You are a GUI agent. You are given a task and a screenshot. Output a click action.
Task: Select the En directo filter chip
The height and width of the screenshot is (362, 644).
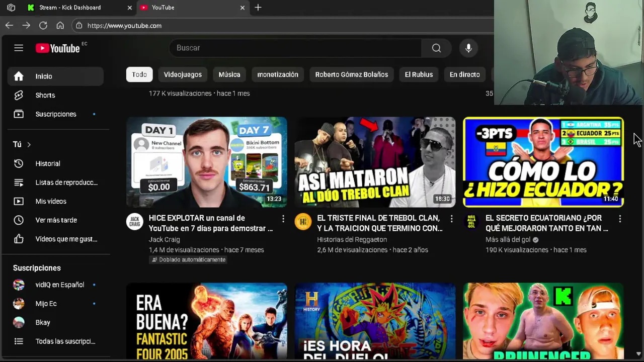(x=465, y=74)
